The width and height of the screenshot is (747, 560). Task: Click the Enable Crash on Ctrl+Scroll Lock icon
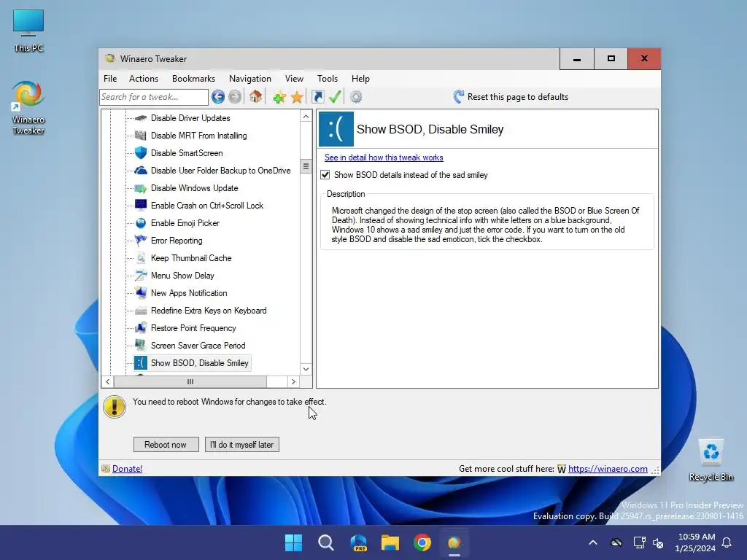click(141, 205)
